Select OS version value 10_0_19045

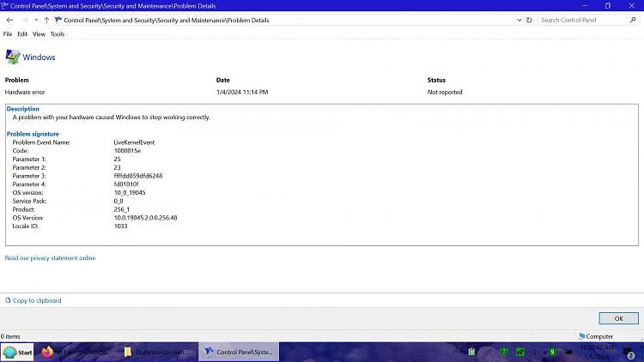[130, 192]
